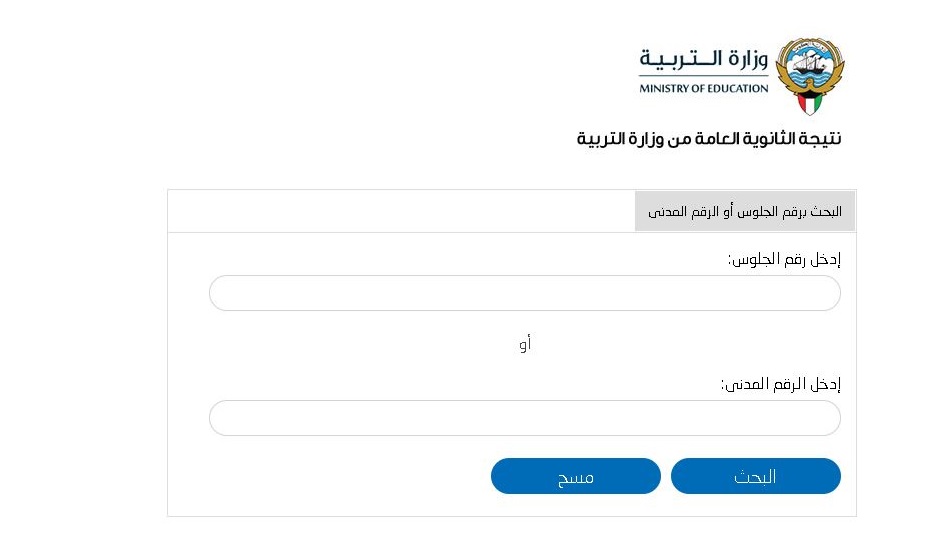Click the إدخل الرقم المدني label

(x=781, y=384)
